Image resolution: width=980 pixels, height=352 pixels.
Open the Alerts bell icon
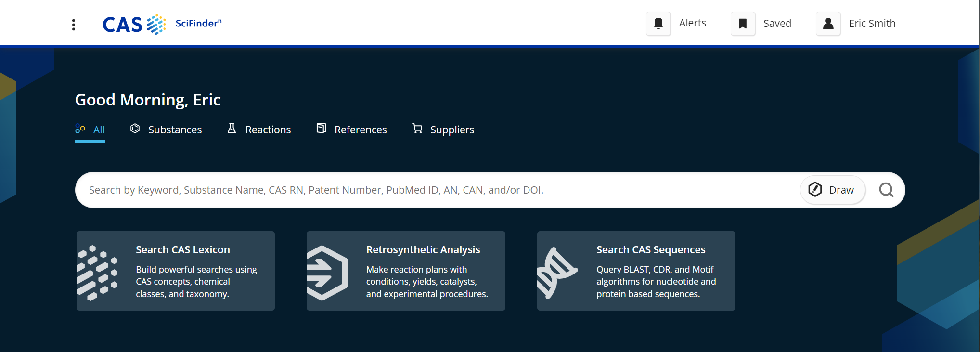point(658,24)
